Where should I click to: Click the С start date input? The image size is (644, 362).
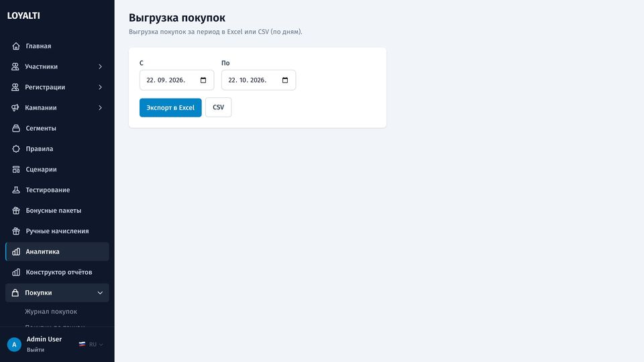[x=176, y=80]
